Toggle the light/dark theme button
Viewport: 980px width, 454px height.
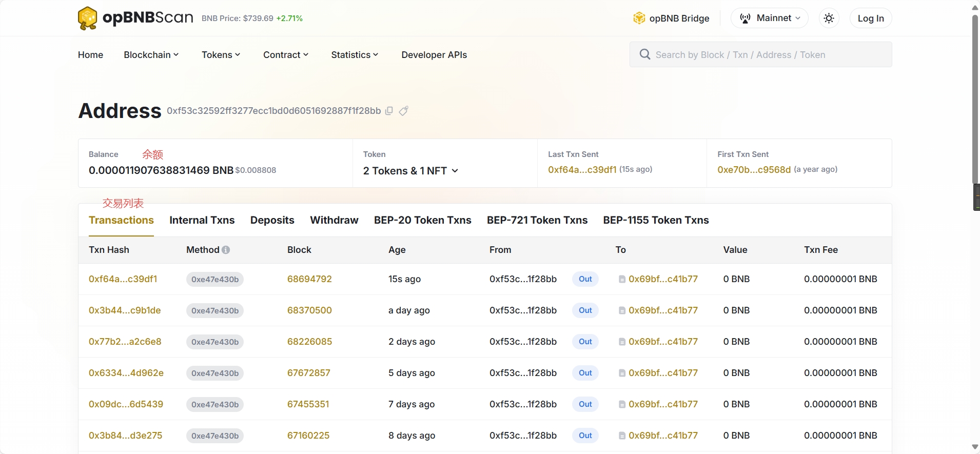click(829, 18)
